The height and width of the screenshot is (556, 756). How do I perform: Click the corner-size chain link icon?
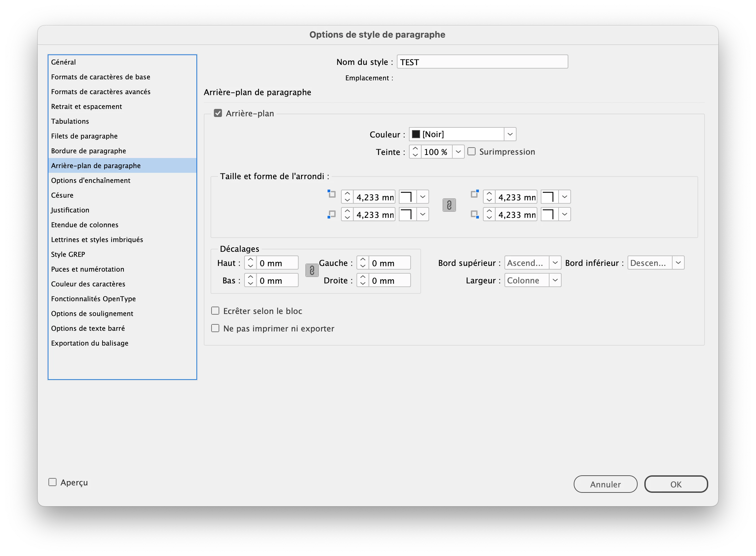coord(449,205)
